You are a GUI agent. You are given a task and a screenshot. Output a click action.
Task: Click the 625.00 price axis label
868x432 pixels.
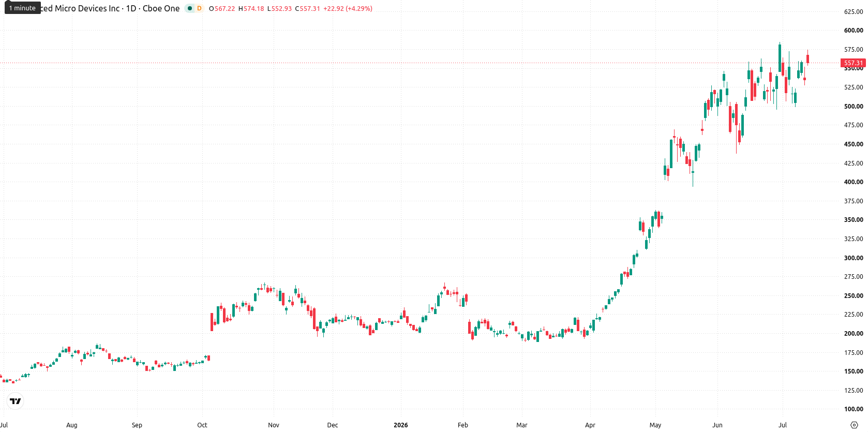pyautogui.click(x=854, y=11)
